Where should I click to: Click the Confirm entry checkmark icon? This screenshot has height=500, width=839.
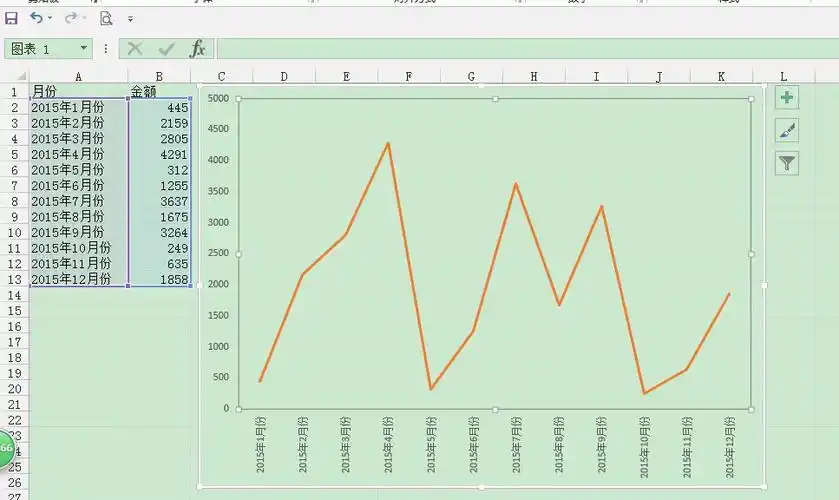click(166, 48)
